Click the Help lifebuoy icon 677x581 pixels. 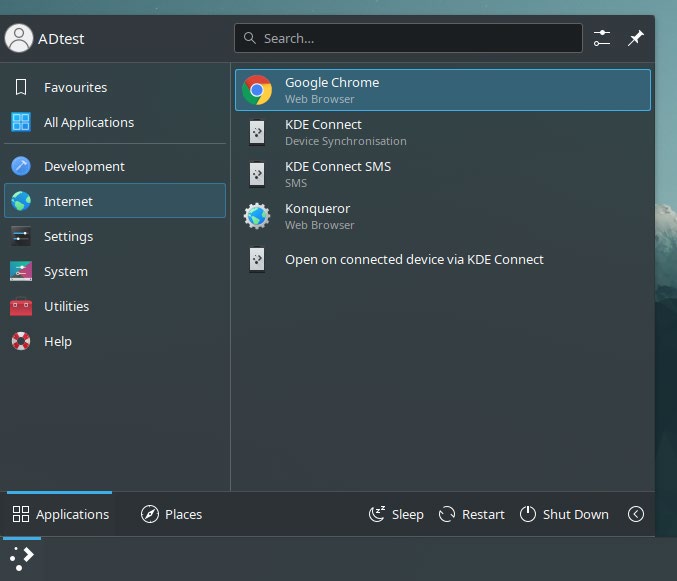21,341
